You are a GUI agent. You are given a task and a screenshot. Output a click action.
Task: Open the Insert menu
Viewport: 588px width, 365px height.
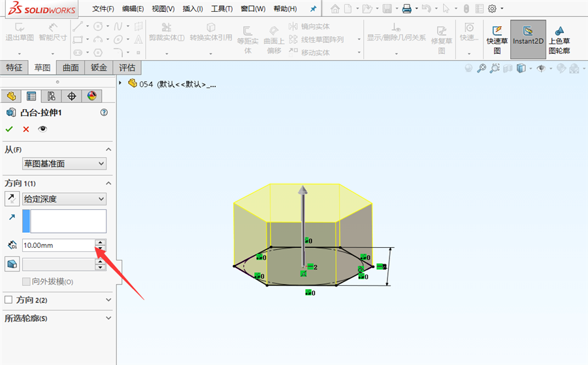pyautogui.click(x=193, y=9)
